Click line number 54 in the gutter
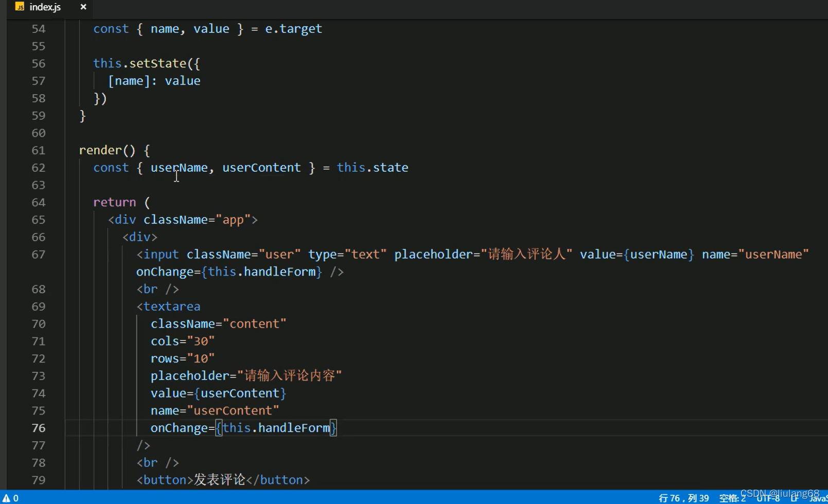Screen dimensions: 828x504 pyautogui.click(x=39, y=29)
